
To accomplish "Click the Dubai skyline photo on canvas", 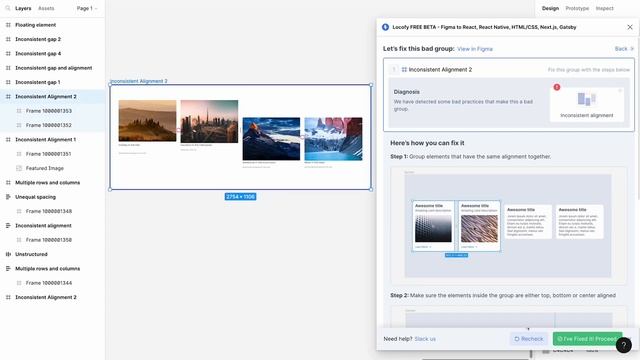I will click(209, 122).
